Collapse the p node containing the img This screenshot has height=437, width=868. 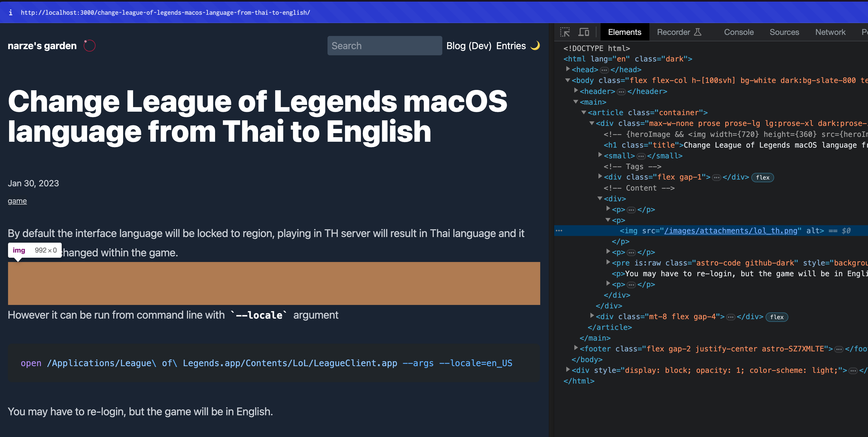[608, 220]
